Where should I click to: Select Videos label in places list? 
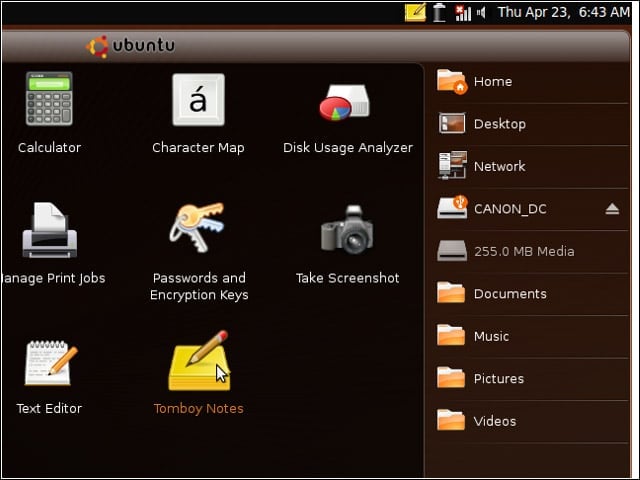(x=495, y=421)
